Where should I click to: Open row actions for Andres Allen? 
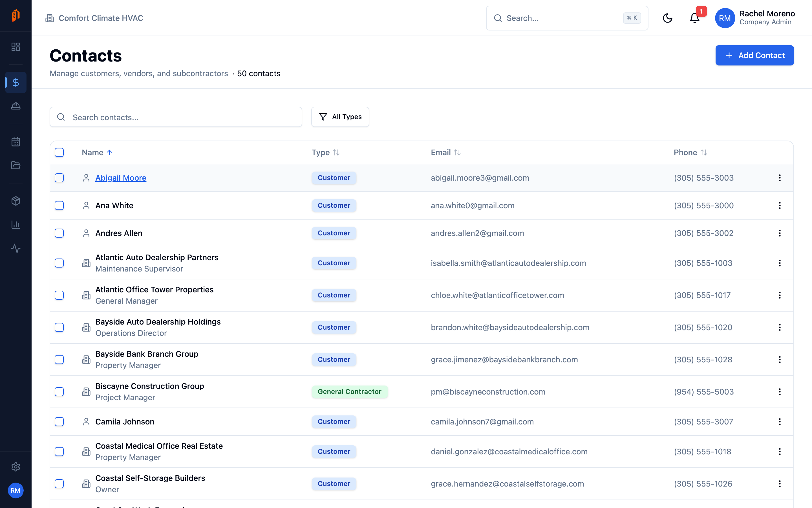tap(780, 233)
